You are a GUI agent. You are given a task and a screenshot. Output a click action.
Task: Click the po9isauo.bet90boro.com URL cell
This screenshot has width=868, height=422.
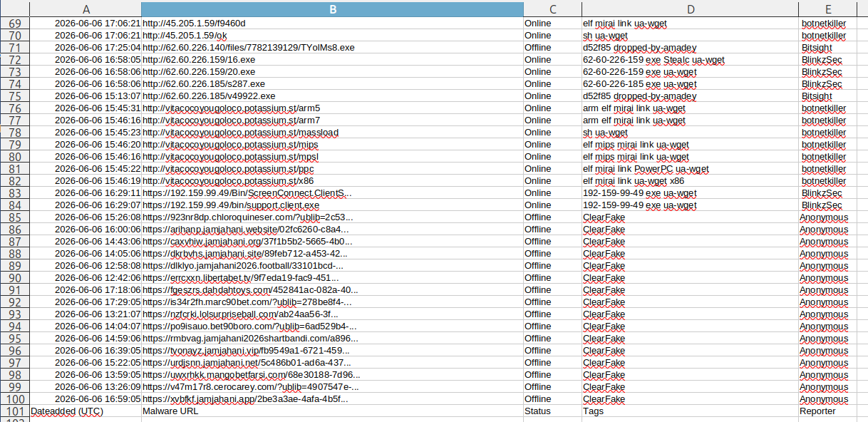tap(332, 326)
